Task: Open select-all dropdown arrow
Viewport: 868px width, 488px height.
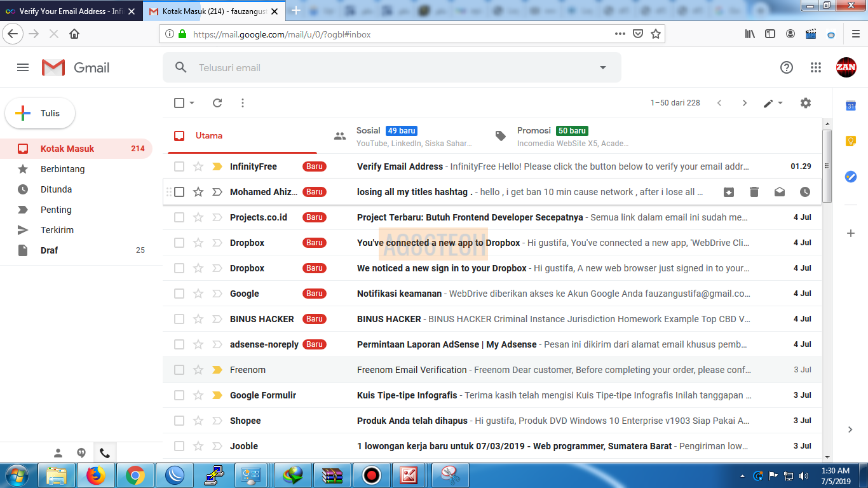Action: (x=192, y=103)
